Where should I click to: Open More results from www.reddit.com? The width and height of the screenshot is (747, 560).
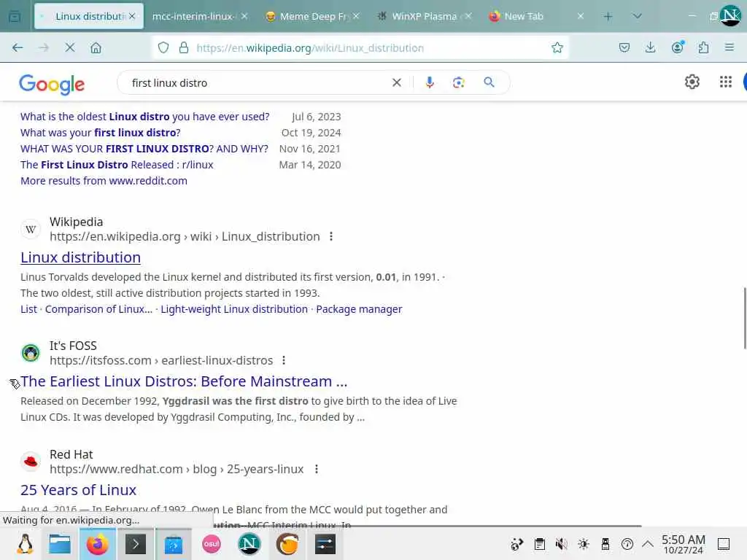(x=104, y=181)
